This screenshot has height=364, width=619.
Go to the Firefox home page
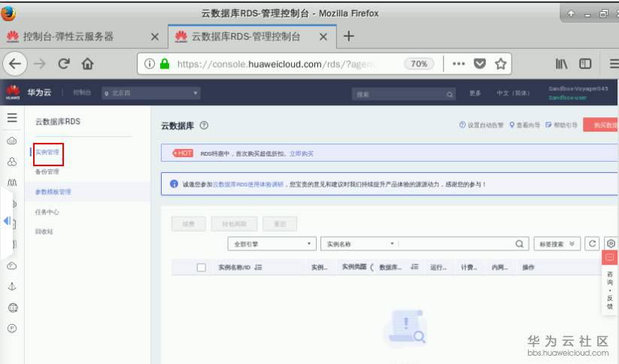(x=88, y=64)
